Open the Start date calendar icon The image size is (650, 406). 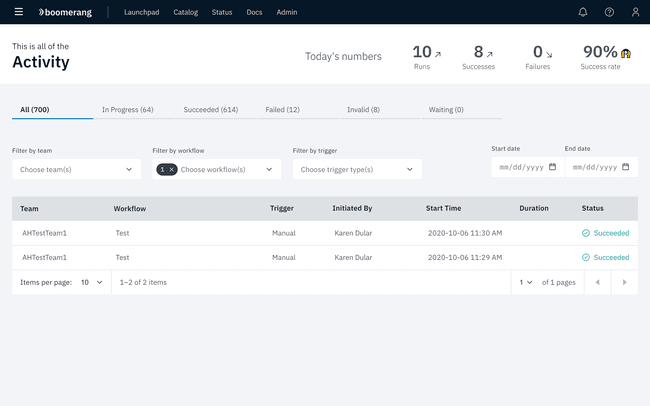[x=552, y=167]
